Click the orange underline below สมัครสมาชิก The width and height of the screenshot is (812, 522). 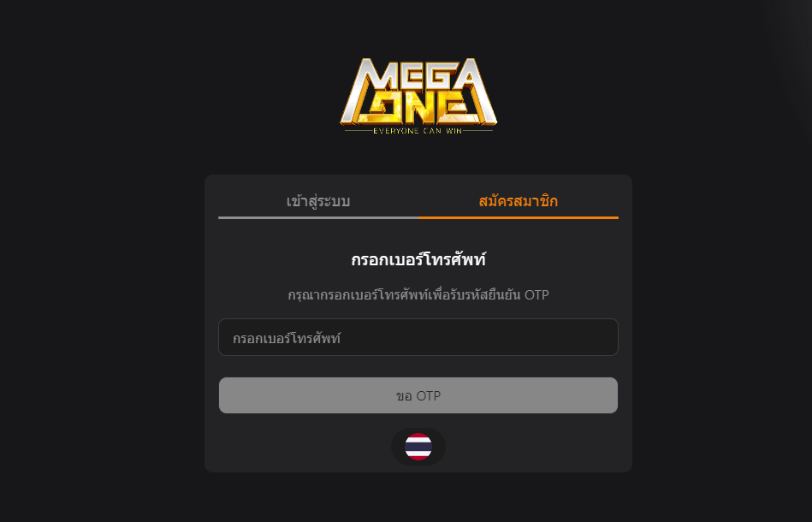[x=519, y=218]
